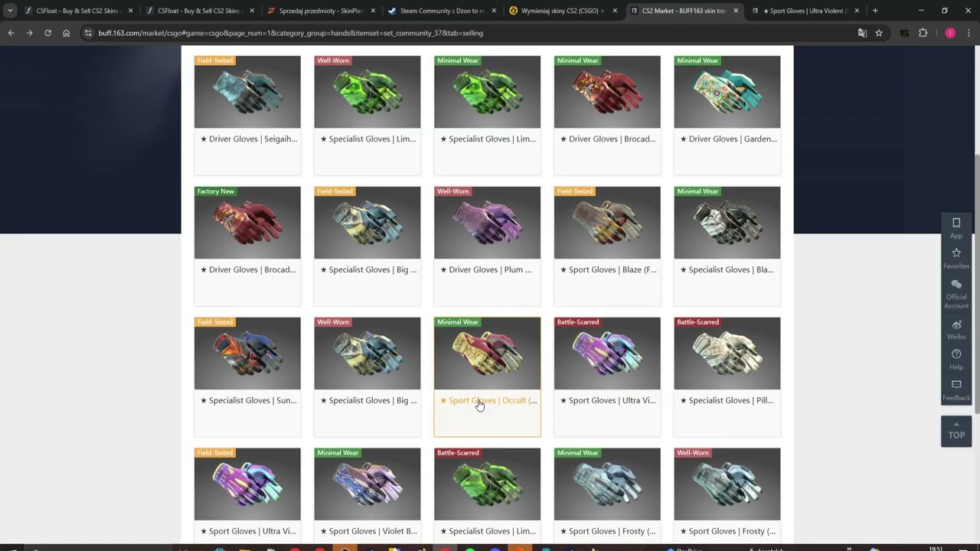Go back to the previous page
This screenshot has width=980, height=551.
(11, 33)
